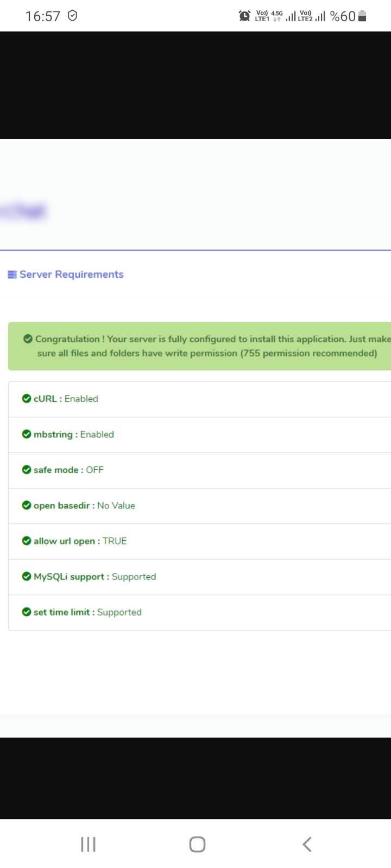Tap the alarm icon in status bar
This screenshot has width=391, height=868.
coord(245,16)
